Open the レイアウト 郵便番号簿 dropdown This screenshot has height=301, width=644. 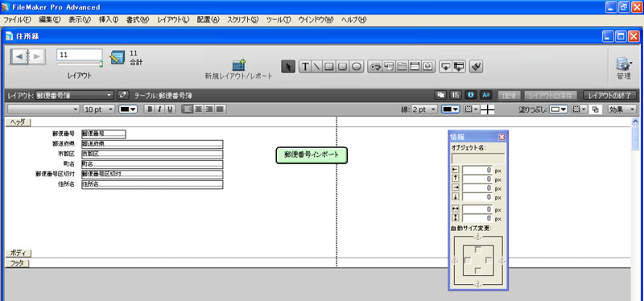(x=74, y=95)
